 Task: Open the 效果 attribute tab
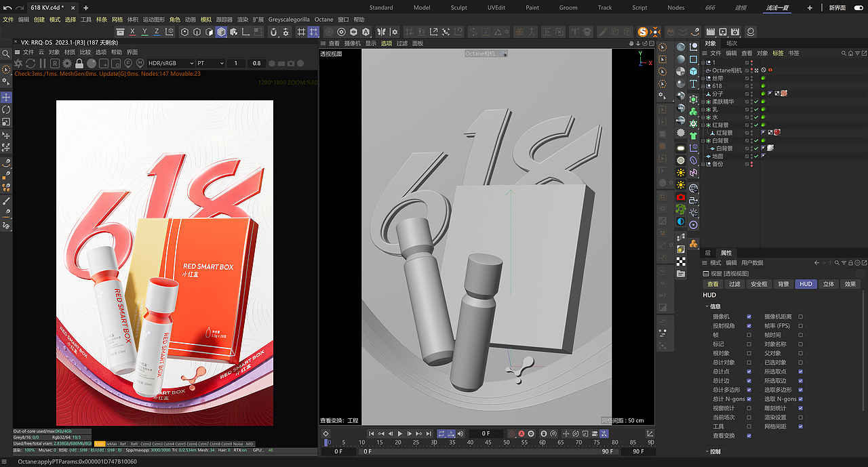click(x=850, y=284)
